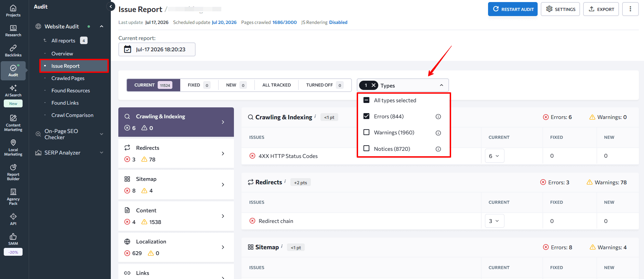
Task: Click the EXPORT button
Action: click(x=601, y=9)
